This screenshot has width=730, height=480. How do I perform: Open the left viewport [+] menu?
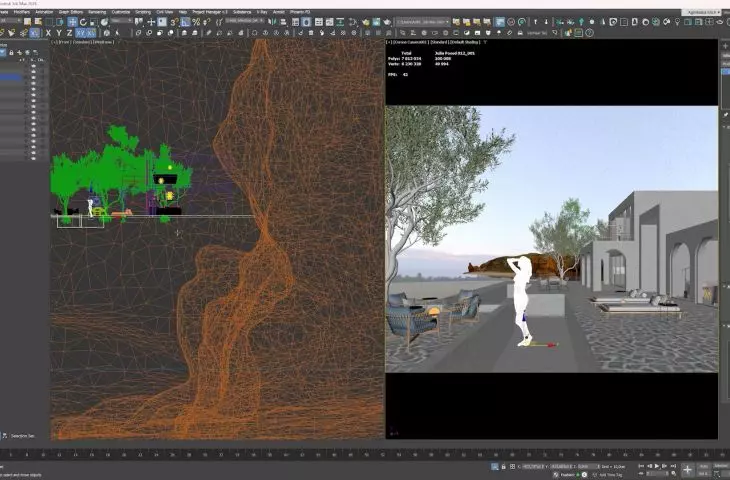pyautogui.click(x=54, y=42)
